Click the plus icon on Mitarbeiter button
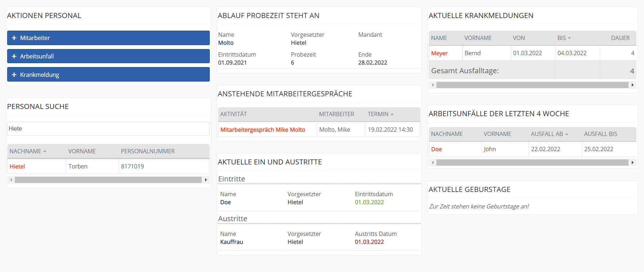This screenshot has width=644, height=272. [14, 38]
